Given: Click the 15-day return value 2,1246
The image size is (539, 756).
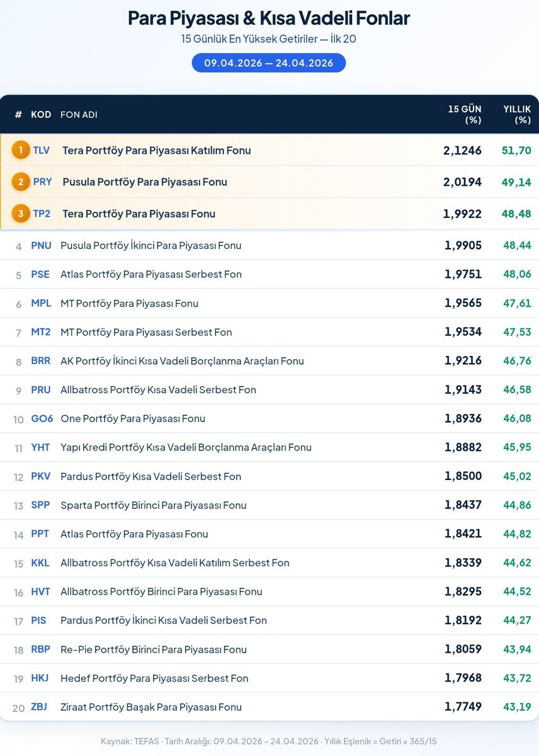Looking at the screenshot, I should click(462, 150).
